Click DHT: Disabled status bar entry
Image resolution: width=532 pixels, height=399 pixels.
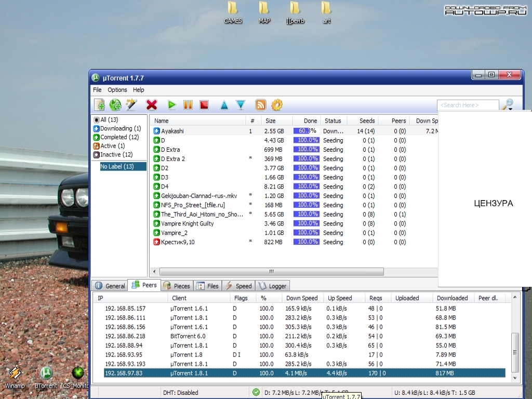coord(180,393)
